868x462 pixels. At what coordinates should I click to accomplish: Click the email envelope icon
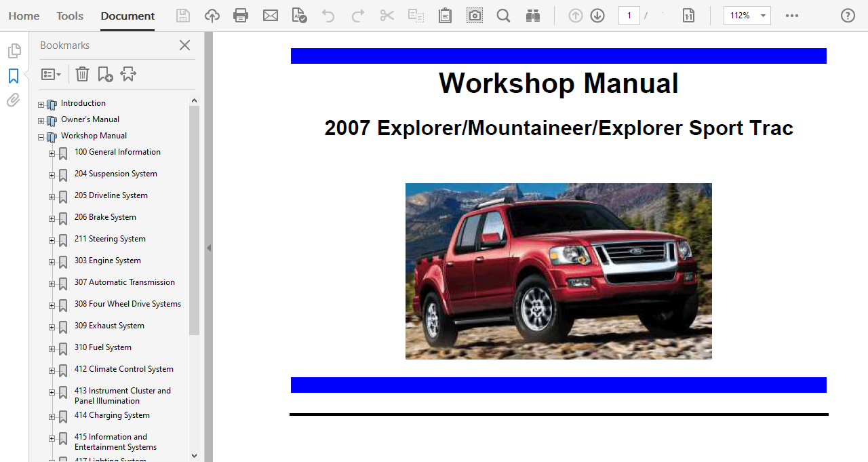pyautogui.click(x=271, y=16)
